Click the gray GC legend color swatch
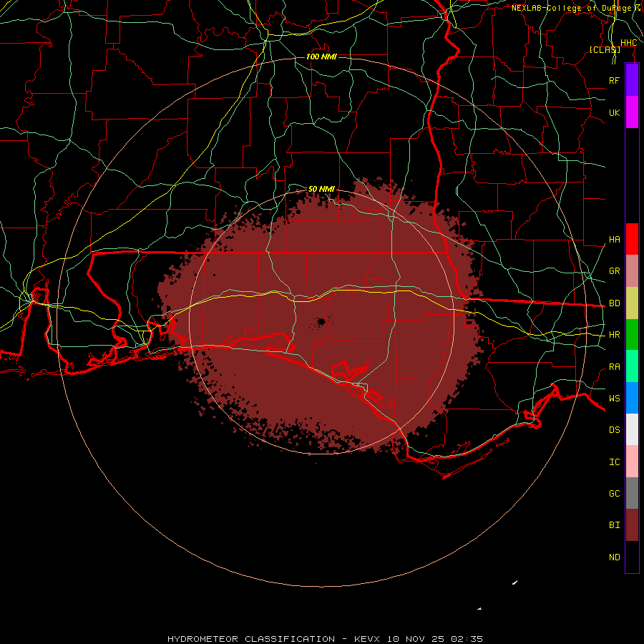The image size is (644, 644). pos(632,493)
